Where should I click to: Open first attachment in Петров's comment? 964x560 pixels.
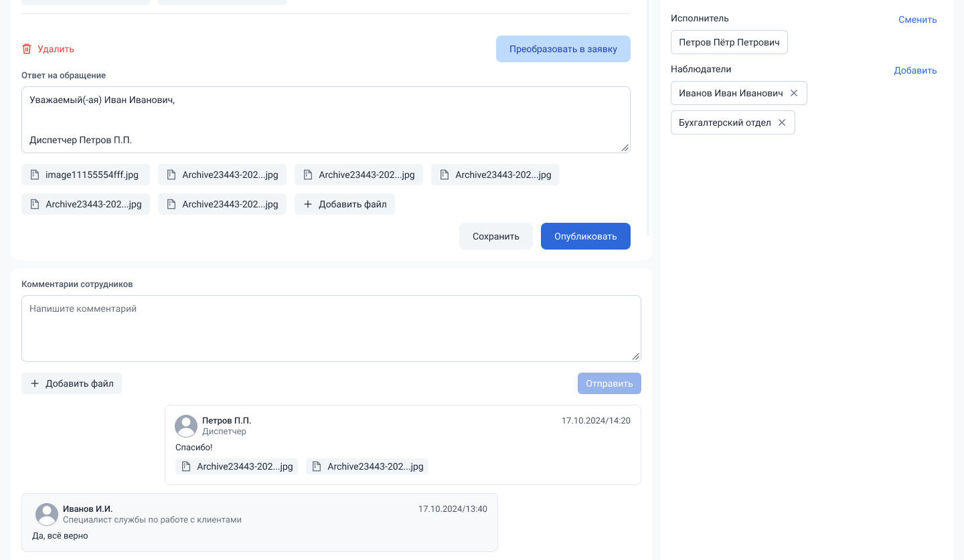(x=237, y=466)
